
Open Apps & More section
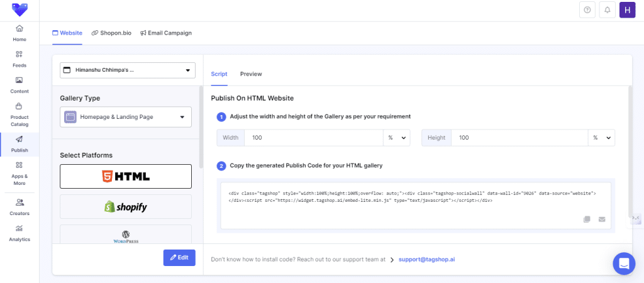coord(19,170)
